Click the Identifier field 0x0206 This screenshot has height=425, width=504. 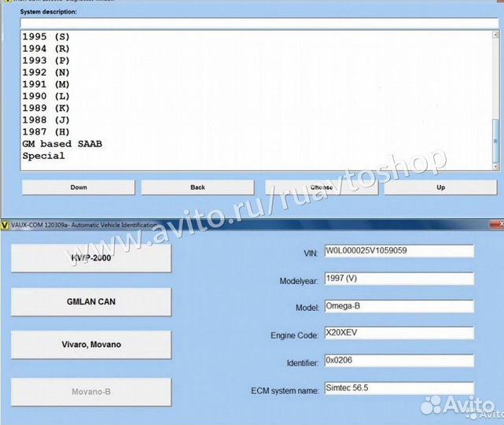(x=399, y=360)
